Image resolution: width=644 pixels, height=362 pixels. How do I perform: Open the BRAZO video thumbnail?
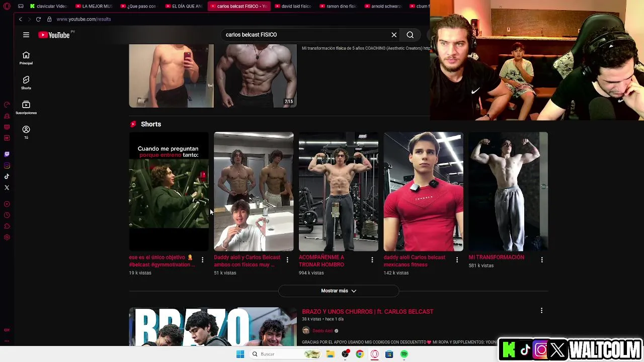click(213, 327)
